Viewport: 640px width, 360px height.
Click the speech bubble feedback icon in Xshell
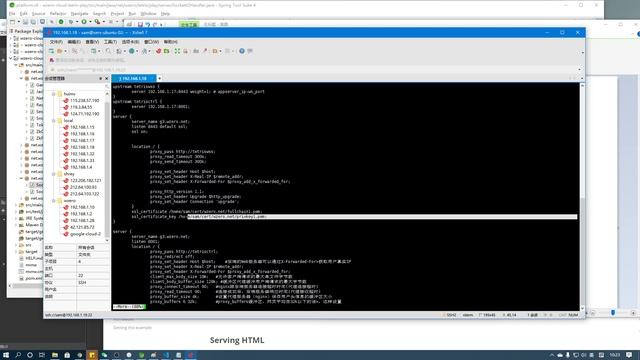pos(250,51)
